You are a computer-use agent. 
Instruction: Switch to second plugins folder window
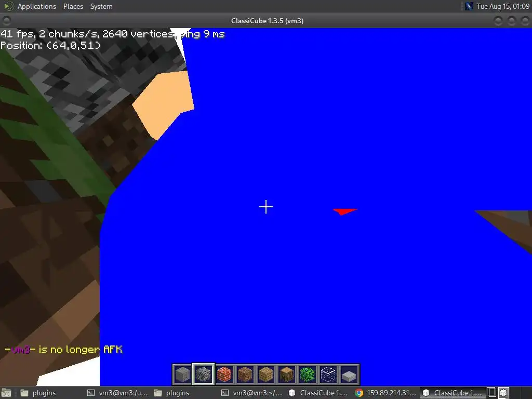[171, 393]
